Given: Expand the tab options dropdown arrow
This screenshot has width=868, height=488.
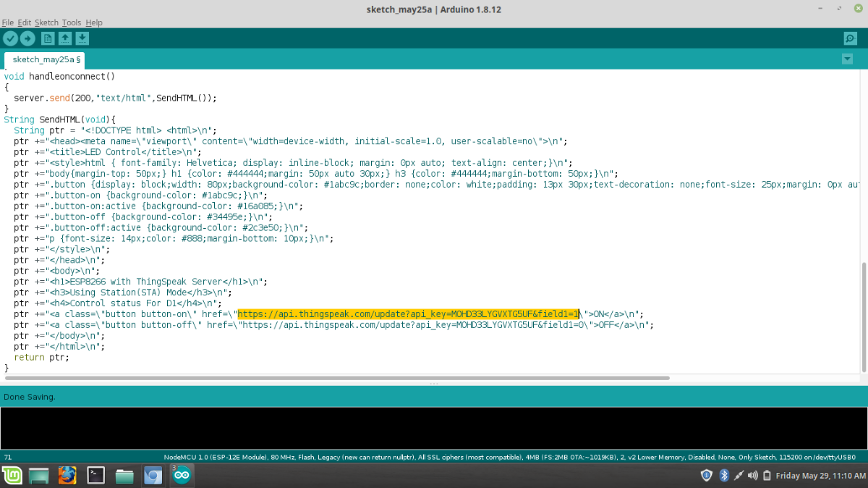Looking at the screenshot, I should [847, 59].
